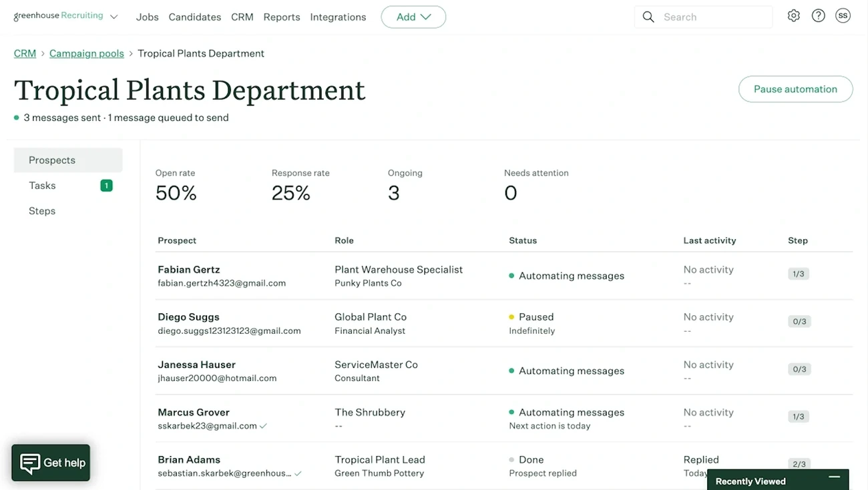Click verified checkmark beside Marcus Grover's email
This screenshot has width=868, height=490.
coord(263,426)
